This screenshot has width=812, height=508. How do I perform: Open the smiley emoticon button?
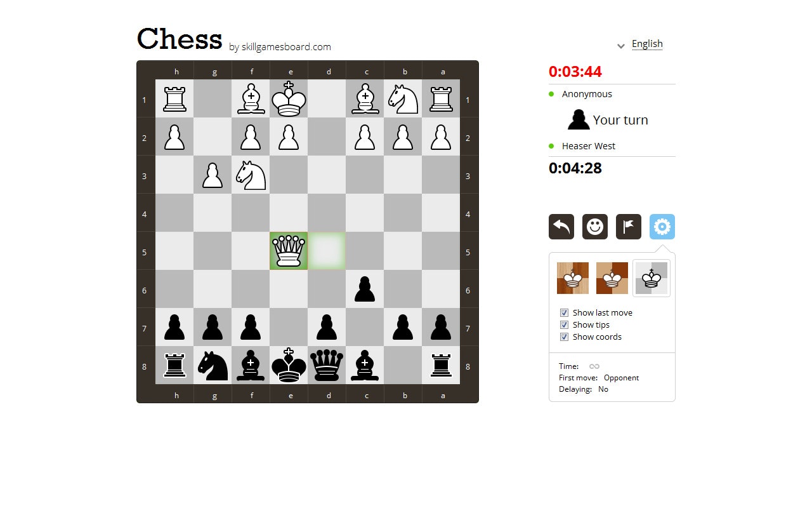coord(595,227)
